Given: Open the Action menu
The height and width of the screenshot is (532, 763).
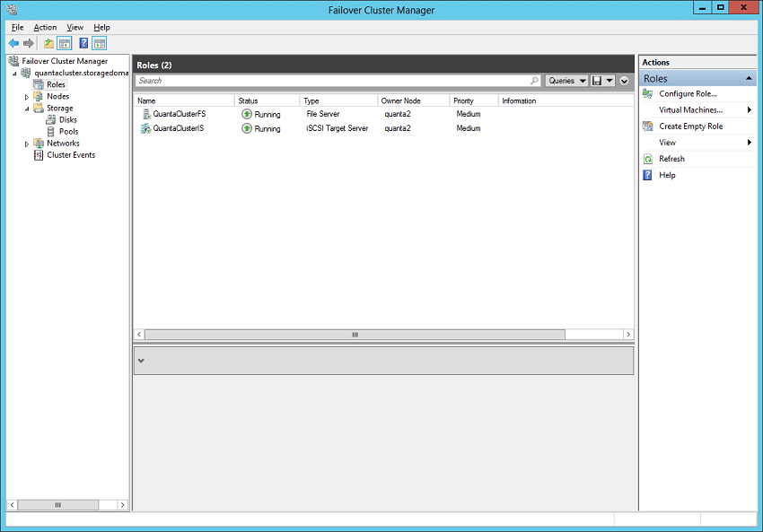Looking at the screenshot, I should 45,27.
